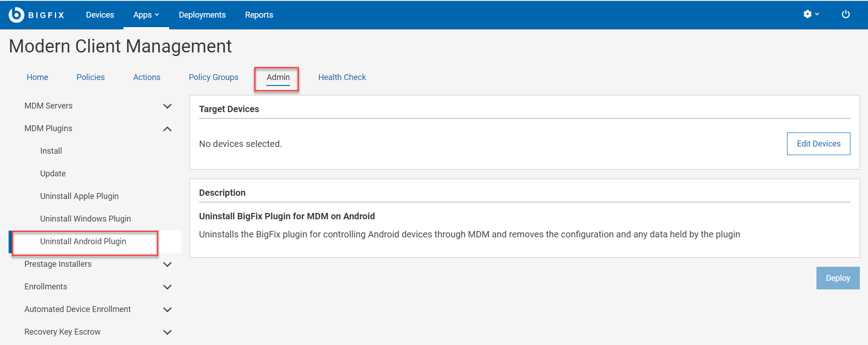The height and width of the screenshot is (345, 868).
Task: Expand the Recovery Key Escrow section
Action: click(x=167, y=332)
